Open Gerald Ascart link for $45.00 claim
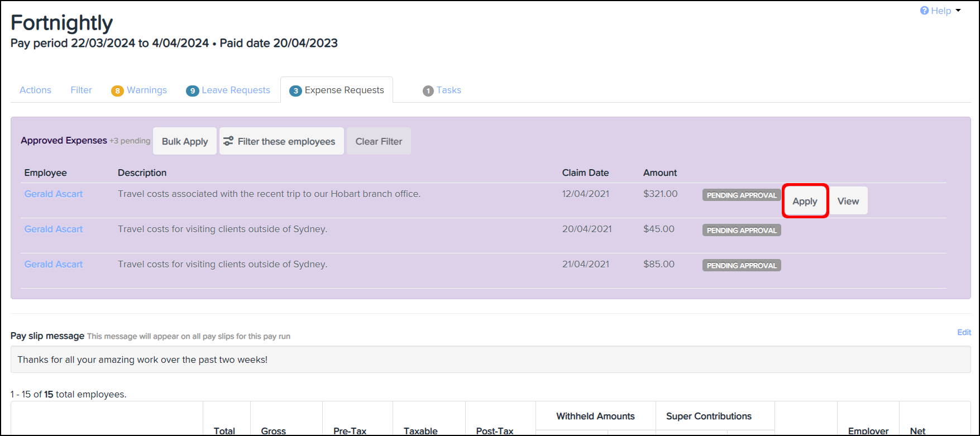This screenshot has height=436, width=980. pyautogui.click(x=54, y=229)
